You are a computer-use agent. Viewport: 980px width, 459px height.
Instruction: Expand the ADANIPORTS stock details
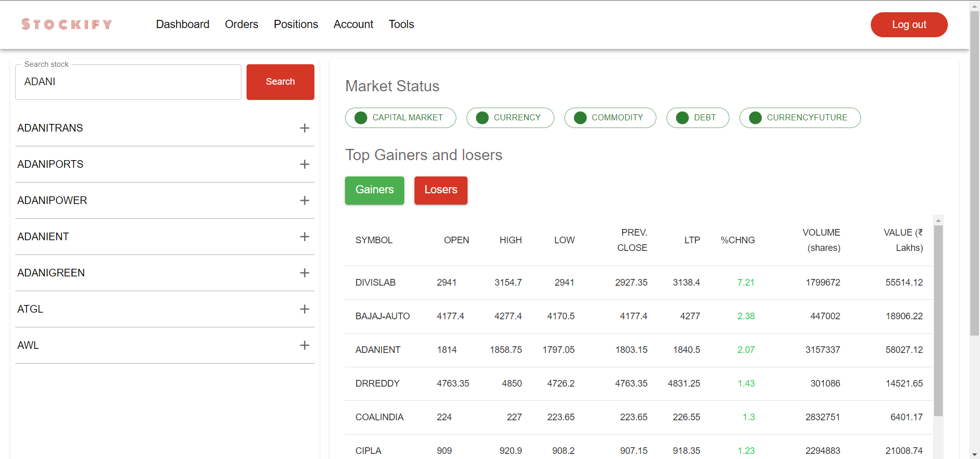(305, 164)
